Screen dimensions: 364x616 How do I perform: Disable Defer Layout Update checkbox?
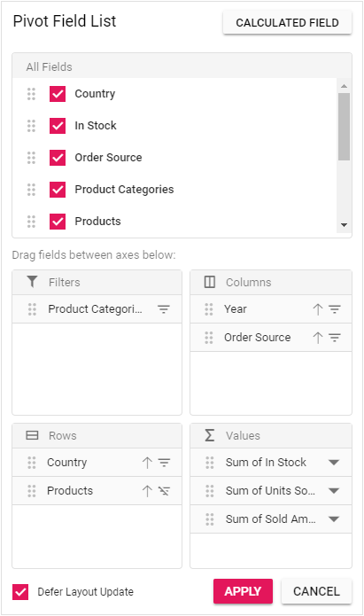tap(20, 592)
